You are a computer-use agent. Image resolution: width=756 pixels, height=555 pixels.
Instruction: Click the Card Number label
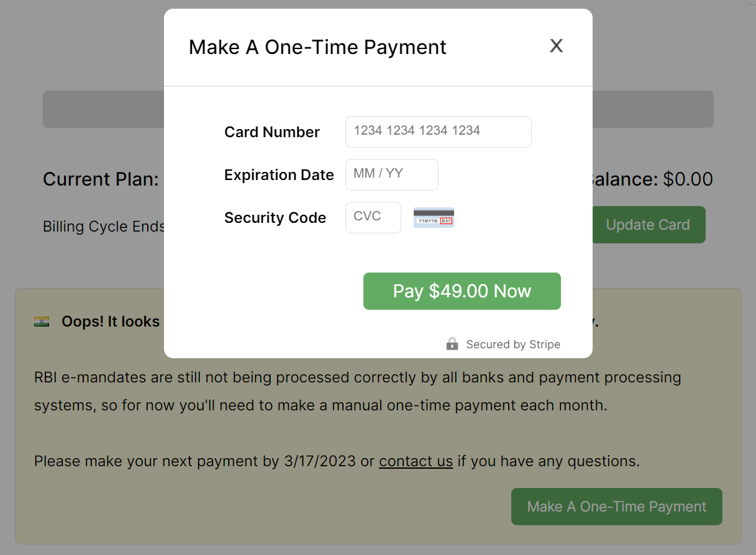coord(272,132)
